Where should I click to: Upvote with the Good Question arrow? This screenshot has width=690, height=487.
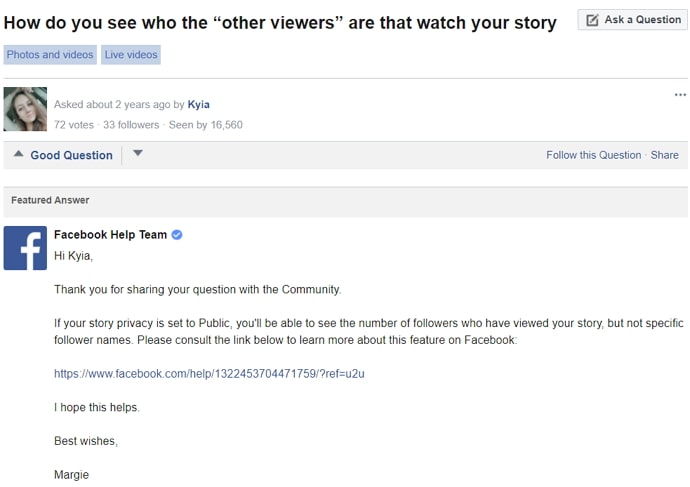click(x=18, y=154)
